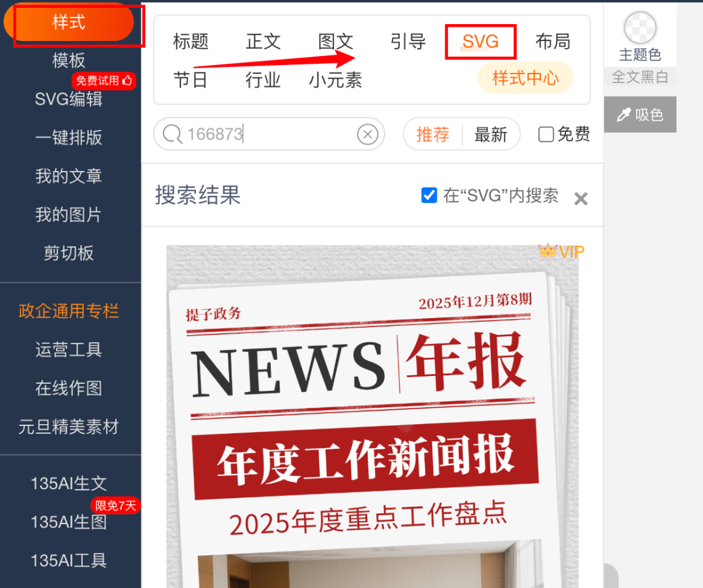The width and height of the screenshot is (703, 588).
Task: Open 样式中心 button
Action: (525, 79)
